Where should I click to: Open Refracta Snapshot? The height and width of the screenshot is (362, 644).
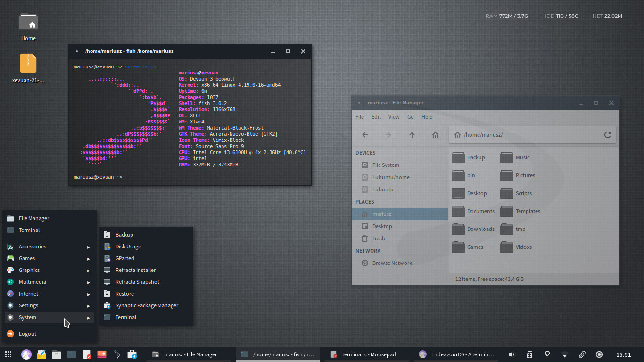pyautogui.click(x=146, y=282)
